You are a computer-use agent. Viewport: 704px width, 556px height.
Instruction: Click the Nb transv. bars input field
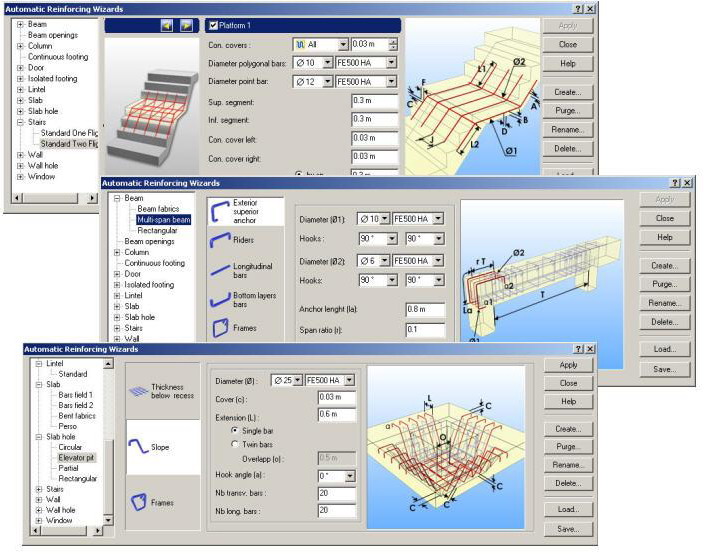pyautogui.click(x=337, y=494)
